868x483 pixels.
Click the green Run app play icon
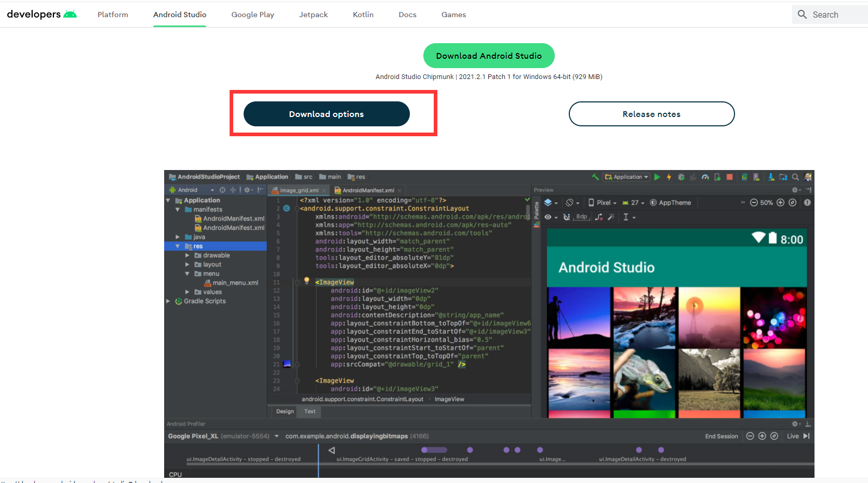(x=657, y=177)
